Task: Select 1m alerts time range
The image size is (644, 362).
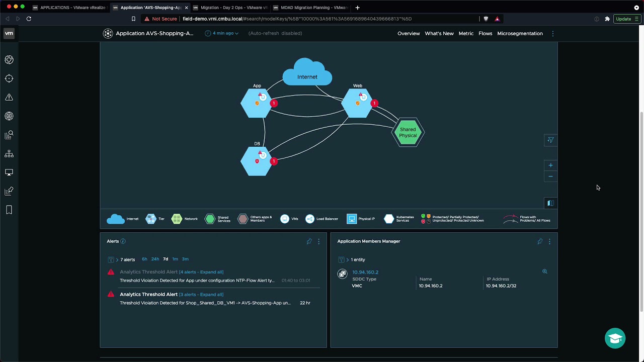Action: [x=175, y=259]
